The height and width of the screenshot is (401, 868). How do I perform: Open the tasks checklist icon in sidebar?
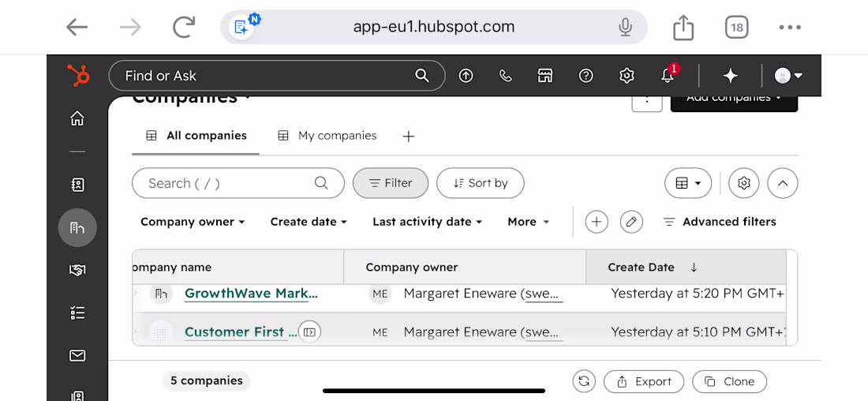(77, 313)
